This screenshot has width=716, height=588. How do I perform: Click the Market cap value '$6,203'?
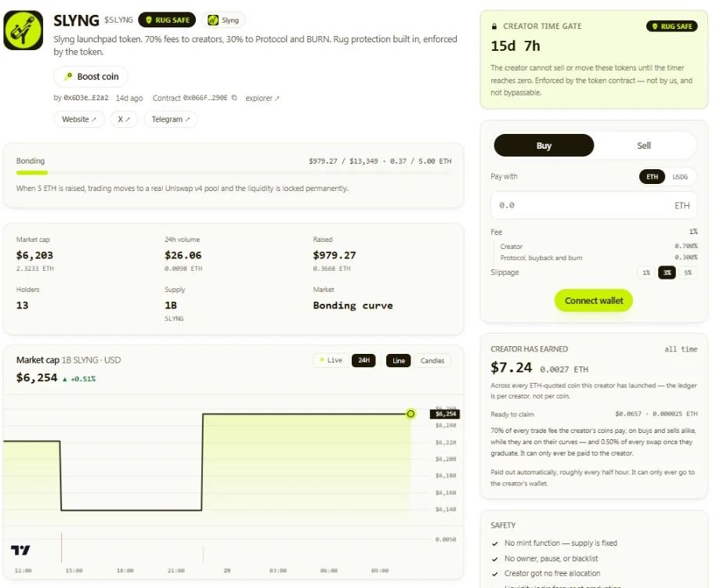[x=34, y=255]
